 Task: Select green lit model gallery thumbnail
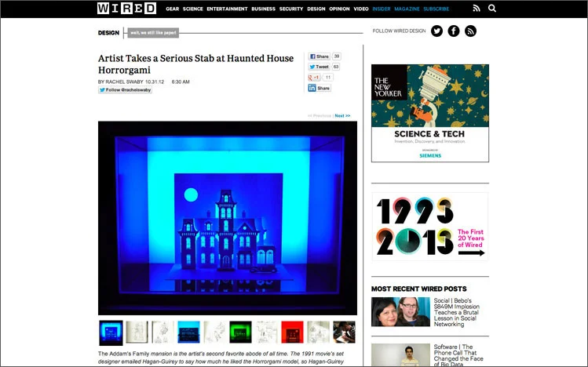pos(240,332)
